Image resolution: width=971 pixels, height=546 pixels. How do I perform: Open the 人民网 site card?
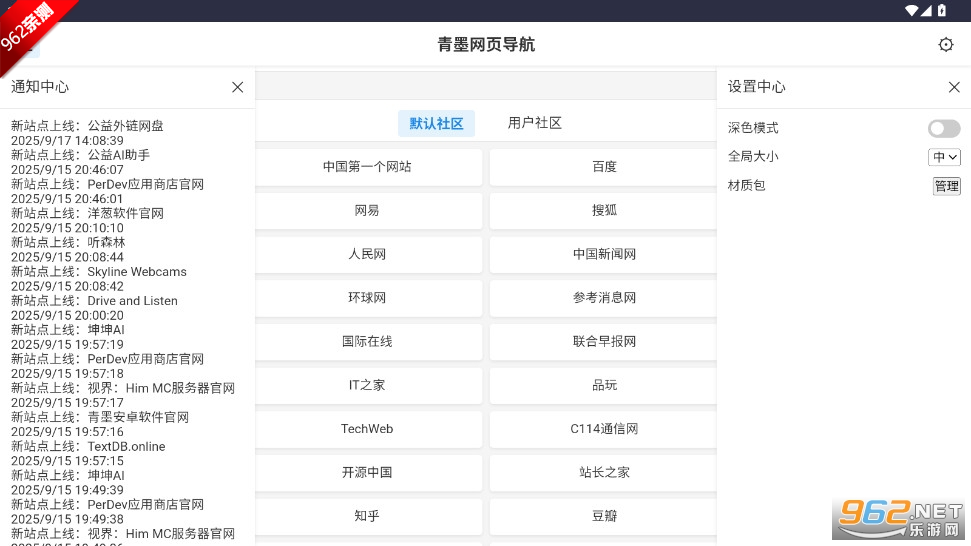coord(368,254)
